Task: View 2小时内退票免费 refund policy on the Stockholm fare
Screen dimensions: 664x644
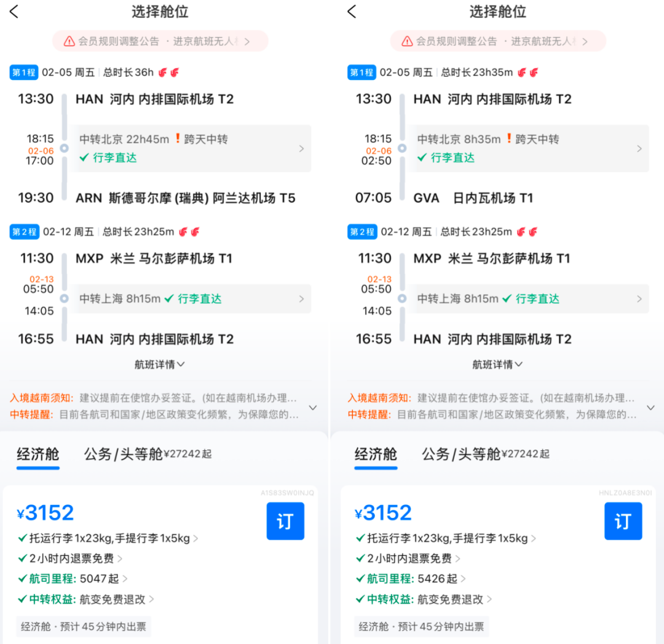Action: pos(70,559)
